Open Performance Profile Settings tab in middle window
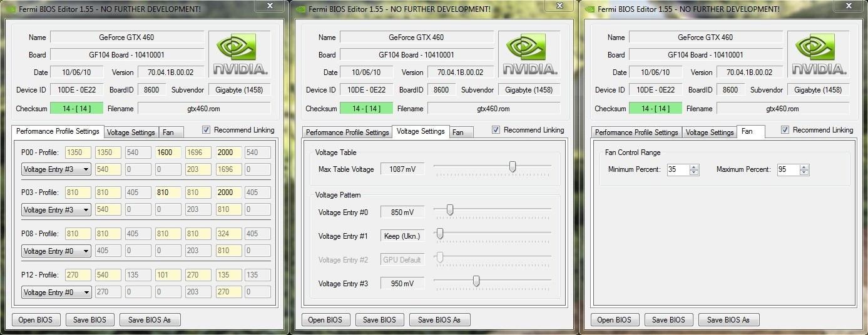 coord(347,132)
